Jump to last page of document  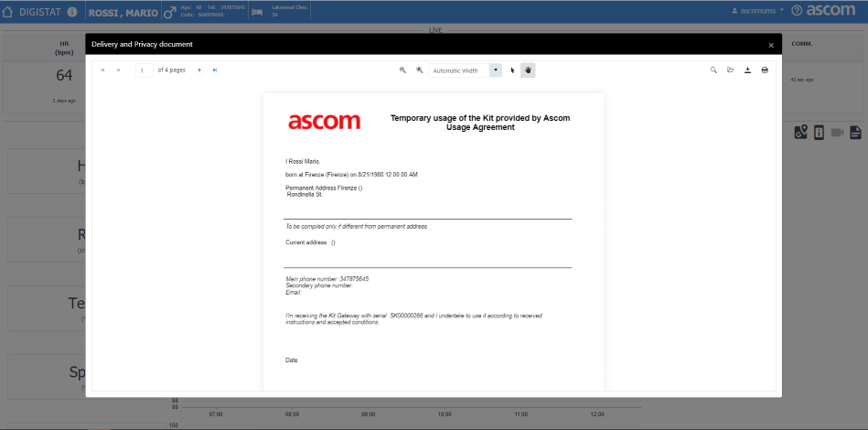[x=215, y=70]
